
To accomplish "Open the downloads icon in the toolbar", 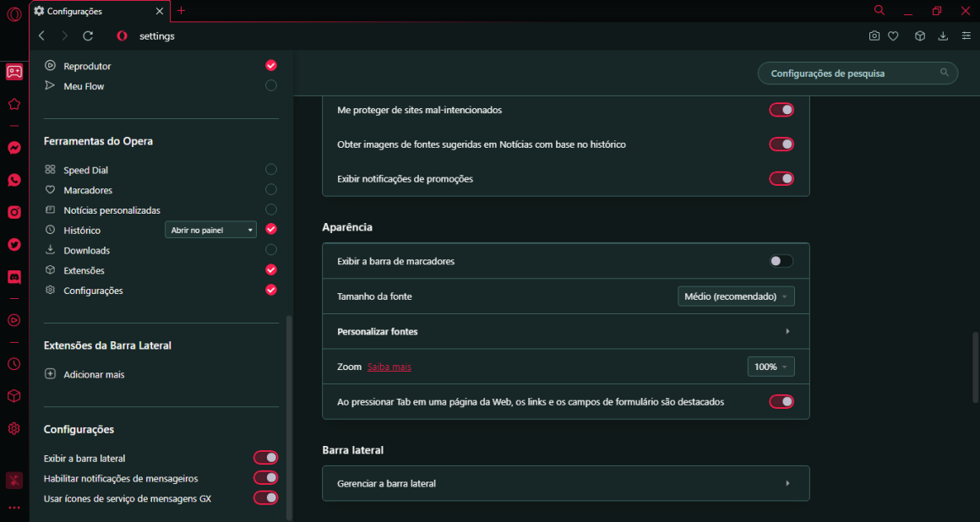I will pos(944,36).
